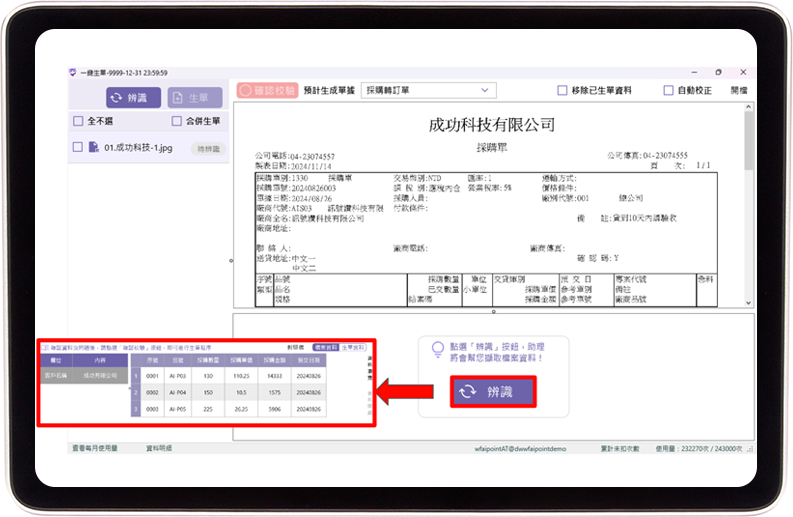
Task: Enable the 移除已生單資料 checkbox
Action: (562, 90)
